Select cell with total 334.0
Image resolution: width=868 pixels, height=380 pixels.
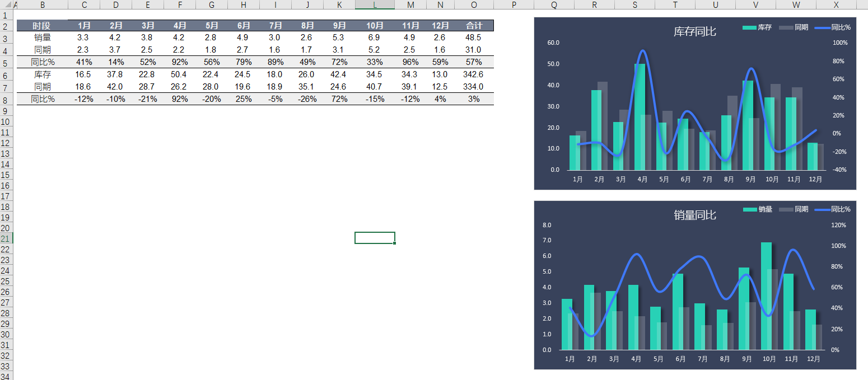click(x=474, y=87)
